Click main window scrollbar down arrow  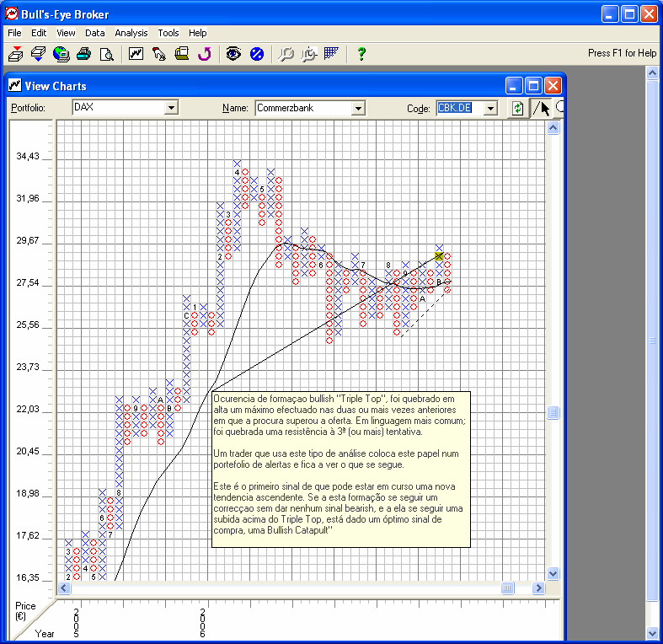pyautogui.click(x=652, y=633)
